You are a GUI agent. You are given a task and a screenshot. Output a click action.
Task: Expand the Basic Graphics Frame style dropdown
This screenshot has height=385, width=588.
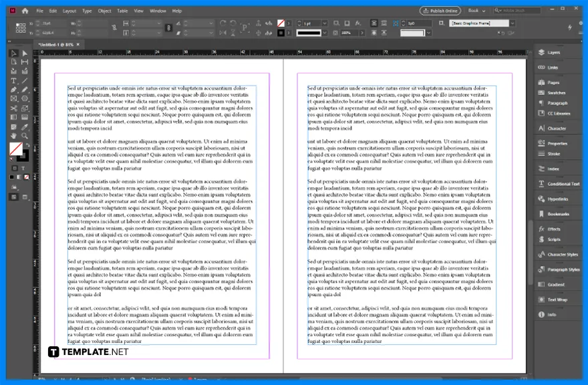pos(512,23)
